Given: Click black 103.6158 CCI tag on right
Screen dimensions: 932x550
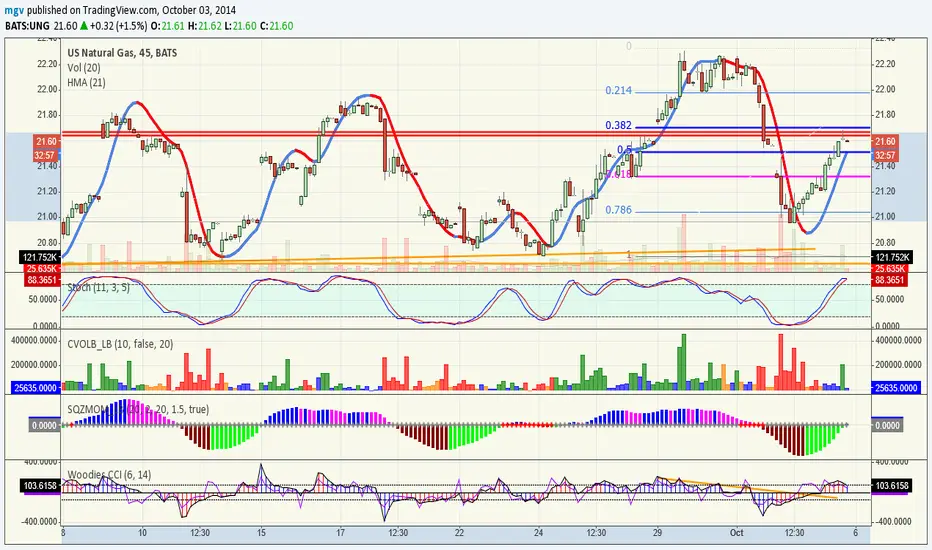Looking at the screenshot, I should click(x=892, y=486).
